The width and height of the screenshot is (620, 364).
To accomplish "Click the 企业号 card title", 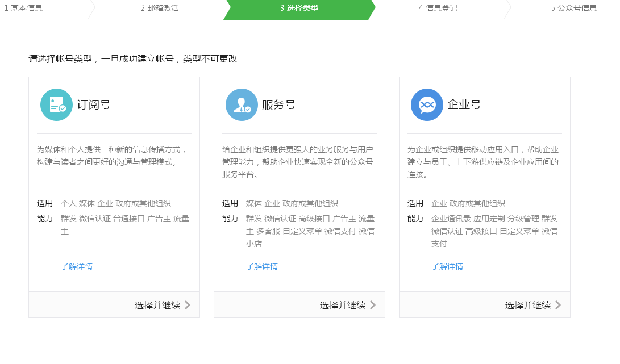I will pos(464,105).
